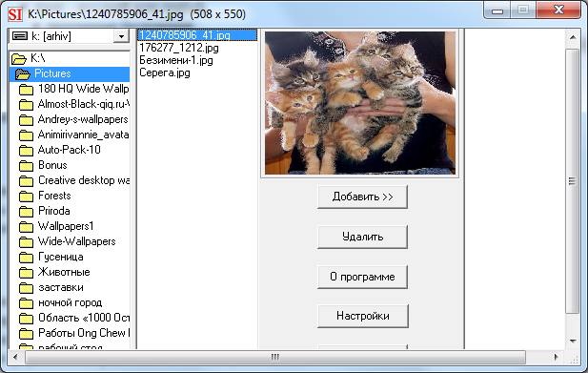This screenshot has width=588, height=373.
Task: Open the О программе dialog
Action: click(363, 277)
